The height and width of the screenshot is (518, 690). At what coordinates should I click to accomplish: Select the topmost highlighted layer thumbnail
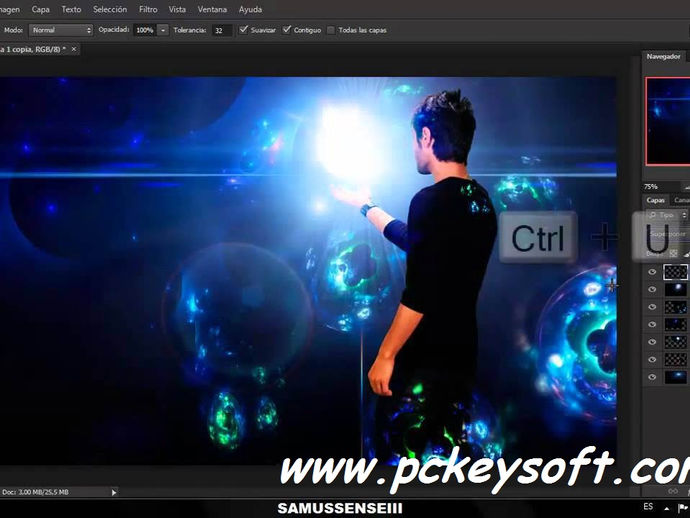(x=675, y=272)
